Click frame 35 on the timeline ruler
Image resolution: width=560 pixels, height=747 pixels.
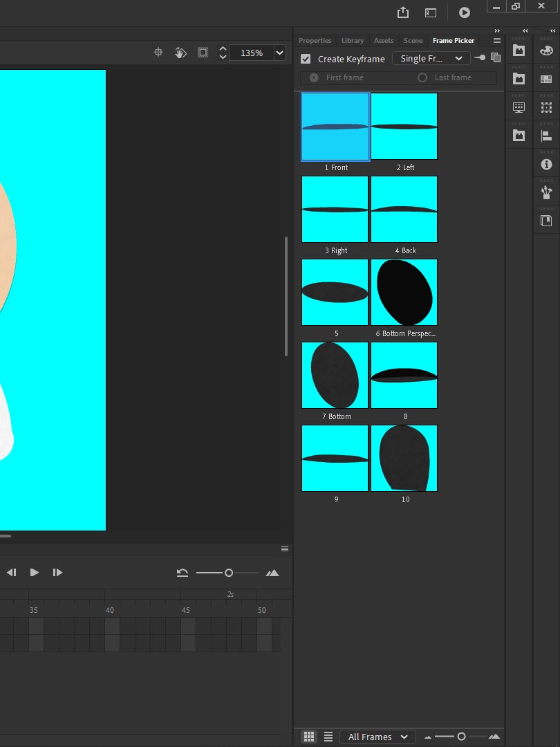coord(33,610)
